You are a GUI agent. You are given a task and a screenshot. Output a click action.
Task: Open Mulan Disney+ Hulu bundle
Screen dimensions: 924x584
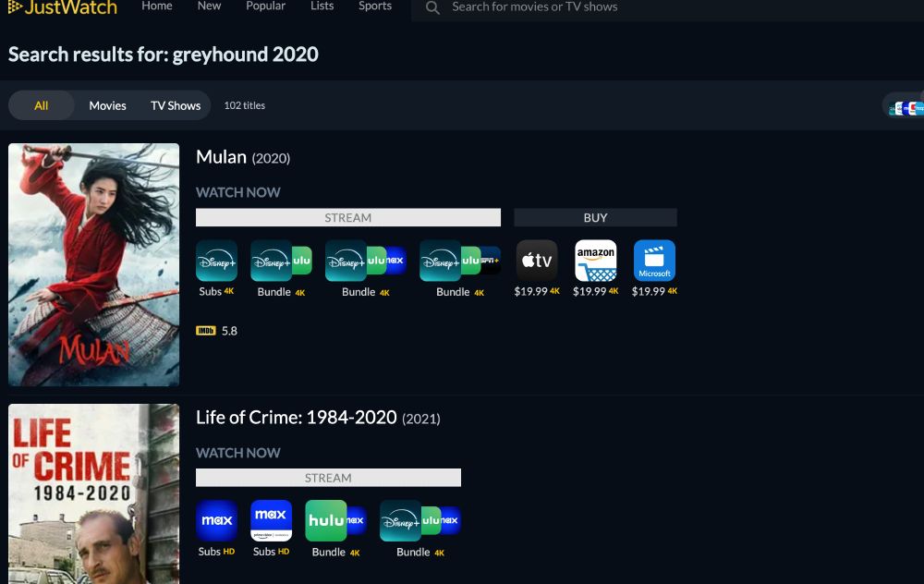tap(281, 261)
